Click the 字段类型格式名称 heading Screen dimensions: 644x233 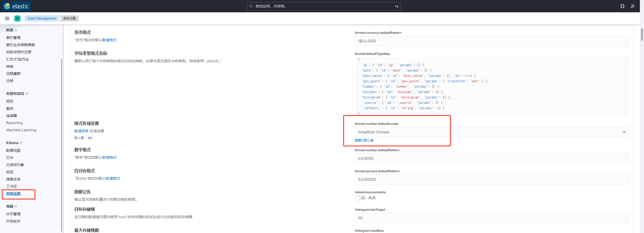pyautogui.click(x=91, y=53)
